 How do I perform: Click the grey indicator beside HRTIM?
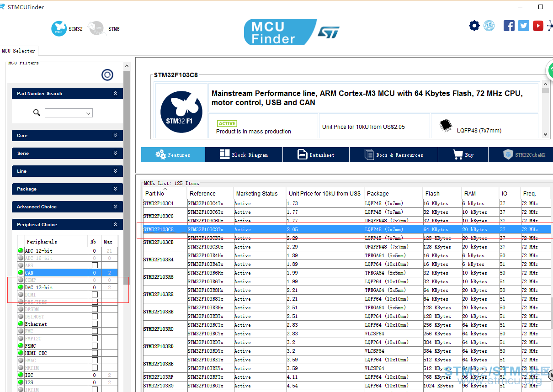[x=21, y=368]
